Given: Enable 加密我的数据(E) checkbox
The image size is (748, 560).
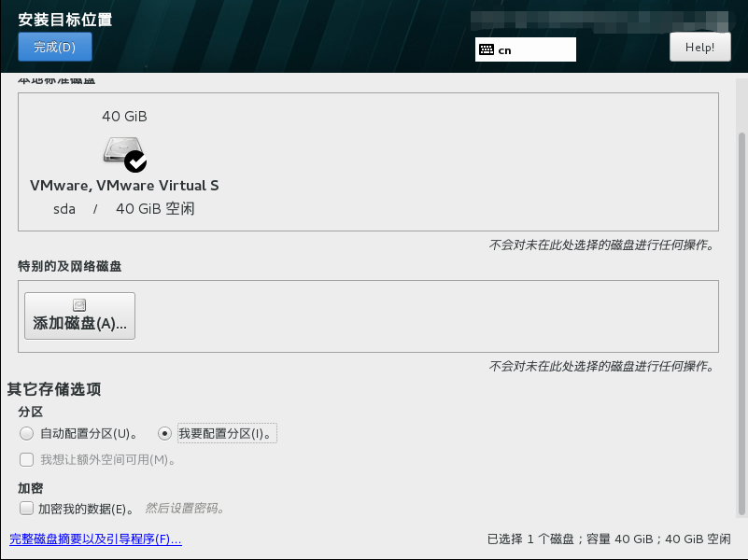Looking at the screenshot, I should 26,509.
